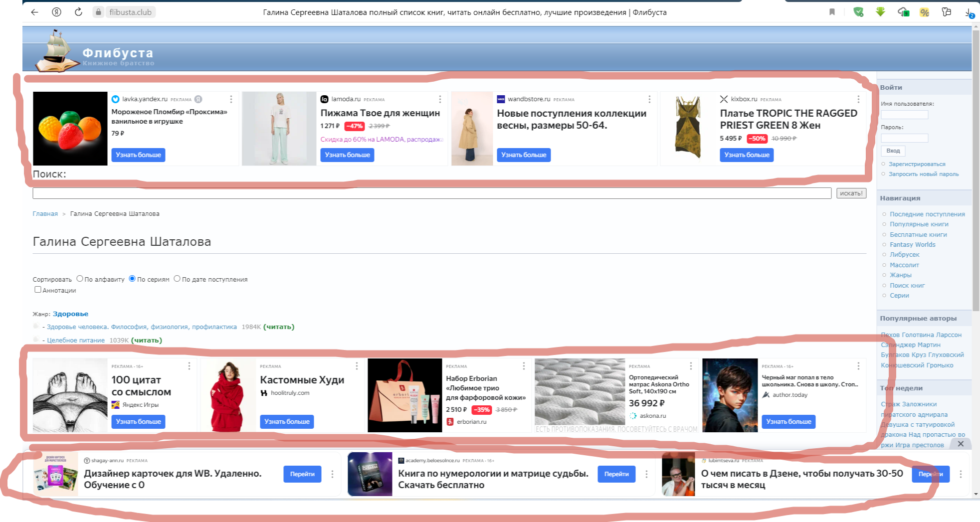Click the 'Зарегистрироваться' registration link
Screen dimensions: 980x522
click(x=917, y=164)
